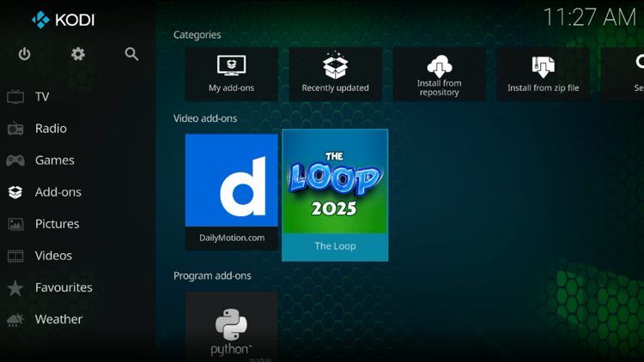Click the Video add-ons heading
Image resolution: width=644 pixels, height=362 pixels.
click(205, 118)
